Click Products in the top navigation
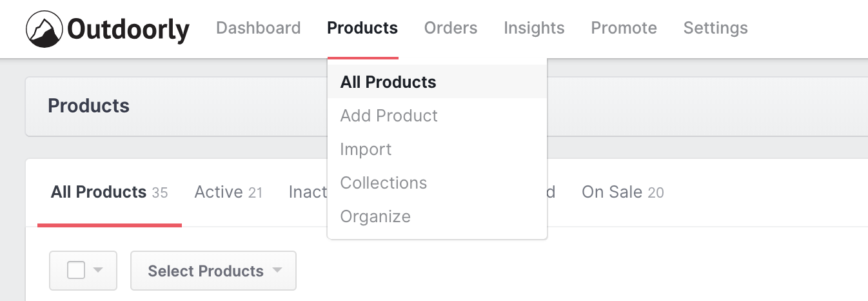Viewport: 868px width, 301px height. [x=362, y=28]
